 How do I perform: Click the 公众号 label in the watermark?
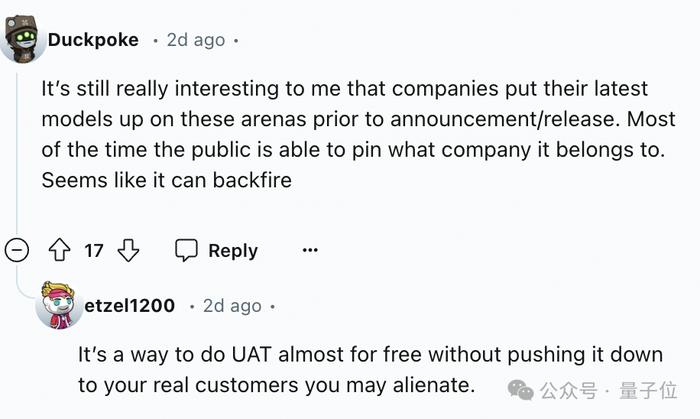(x=568, y=390)
